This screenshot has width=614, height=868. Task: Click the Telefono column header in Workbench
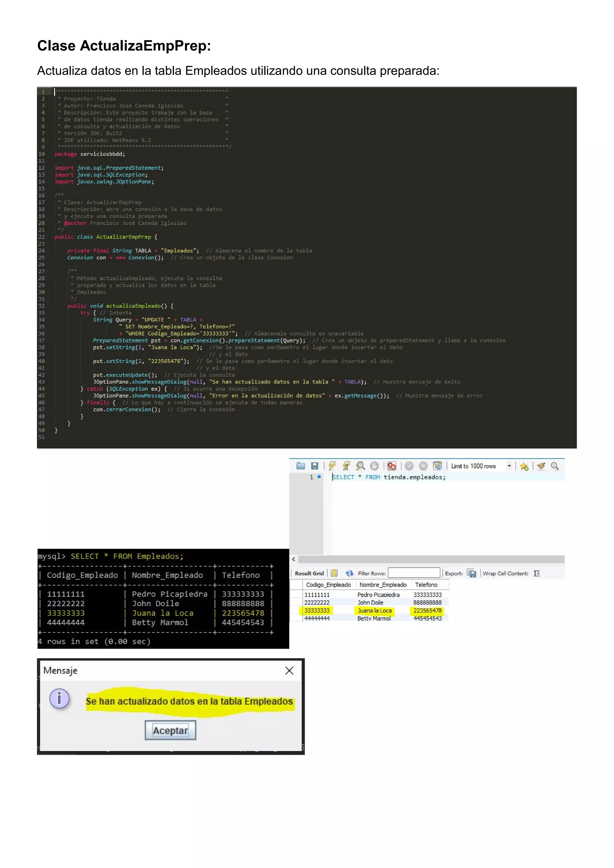(x=430, y=584)
